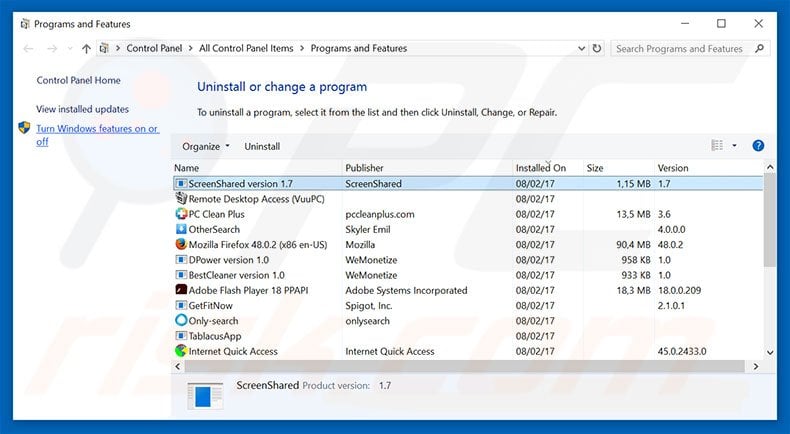
Task: Select the TablacusApp program name
Action: (215, 336)
